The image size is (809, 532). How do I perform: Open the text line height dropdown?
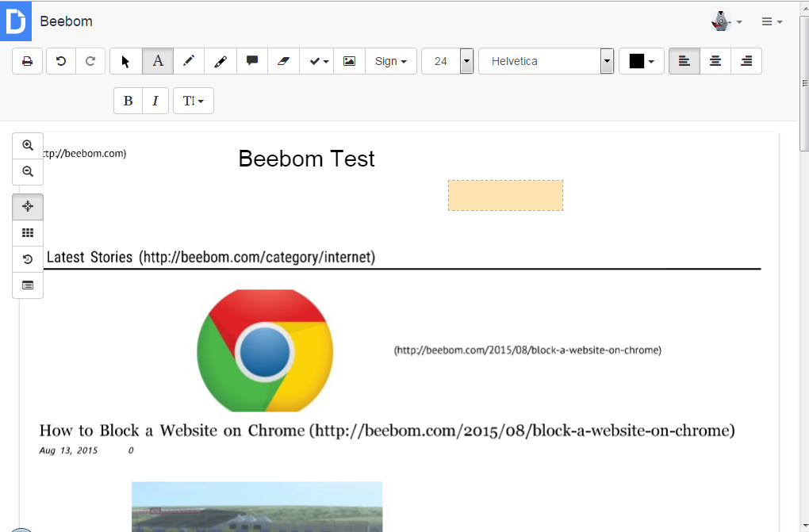point(193,101)
